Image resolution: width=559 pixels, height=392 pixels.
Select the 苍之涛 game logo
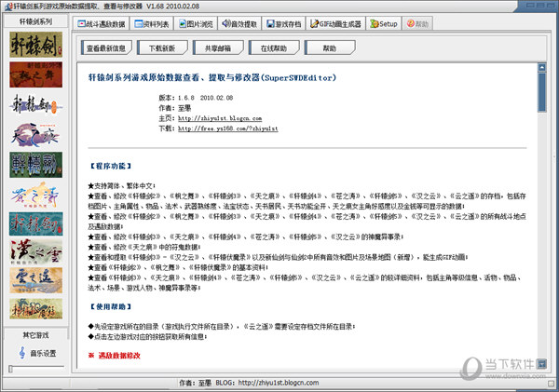[36, 195]
